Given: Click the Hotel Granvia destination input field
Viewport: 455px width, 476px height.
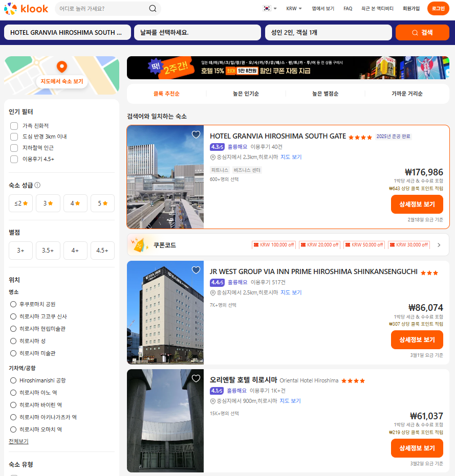Looking at the screenshot, I should pyautogui.click(x=68, y=33).
